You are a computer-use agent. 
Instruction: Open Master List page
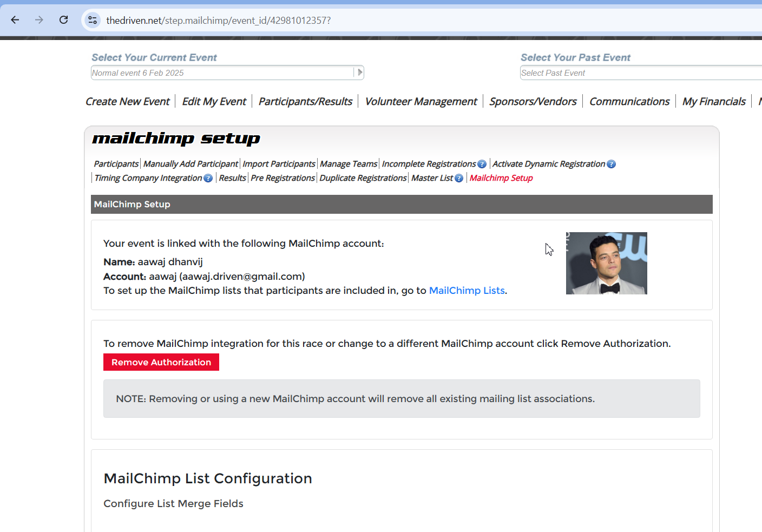pos(432,178)
